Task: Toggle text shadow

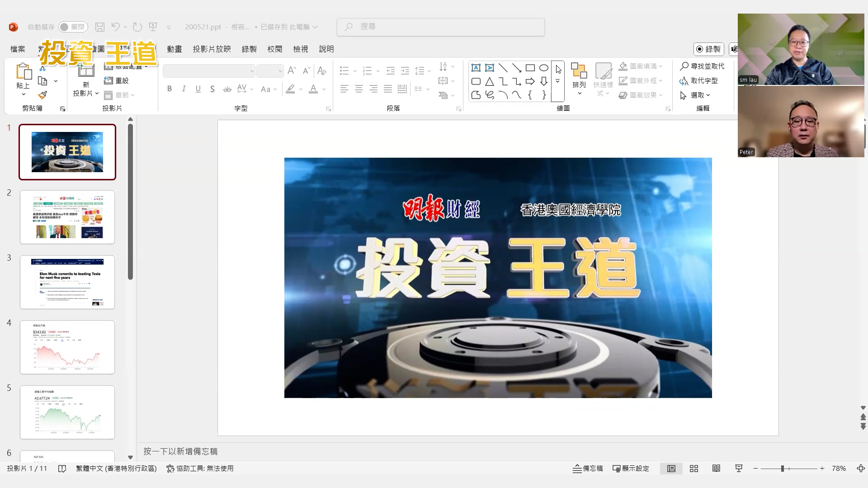Action: tap(212, 89)
